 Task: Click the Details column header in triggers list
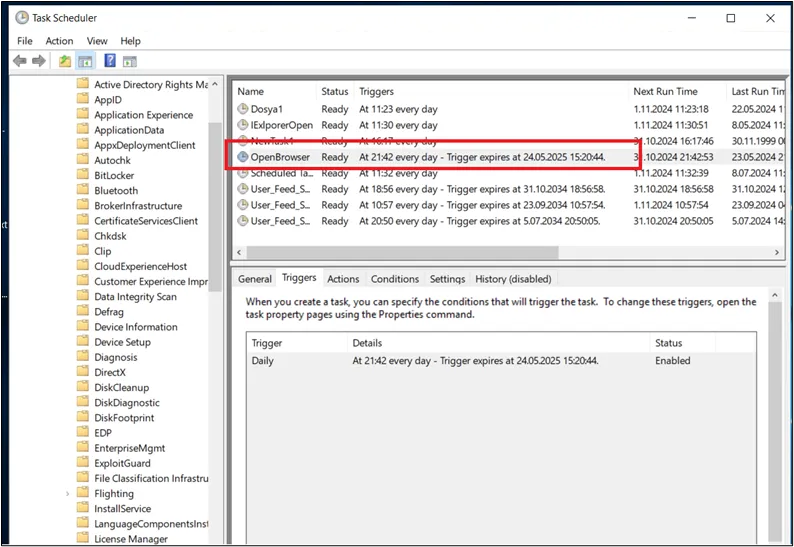point(498,343)
